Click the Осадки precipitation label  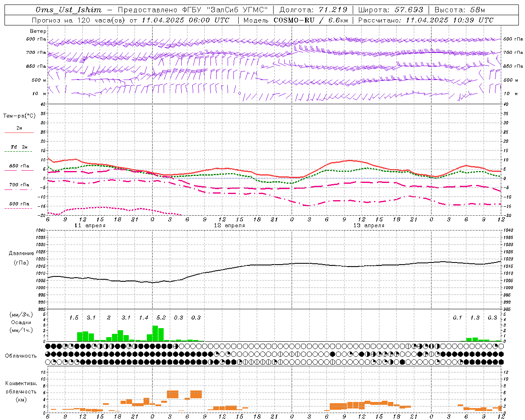[x=21, y=323]
